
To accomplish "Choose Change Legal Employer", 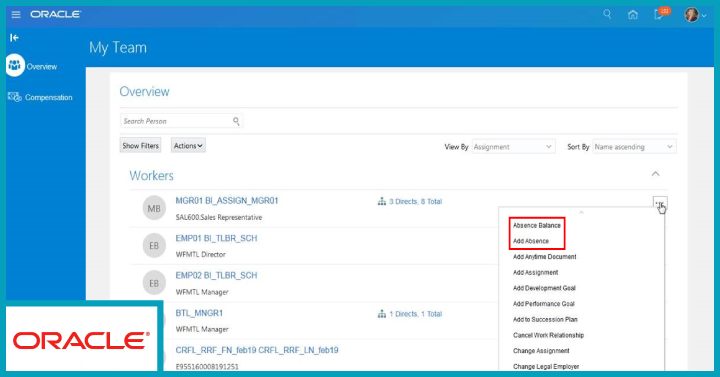I will [546, 366].
